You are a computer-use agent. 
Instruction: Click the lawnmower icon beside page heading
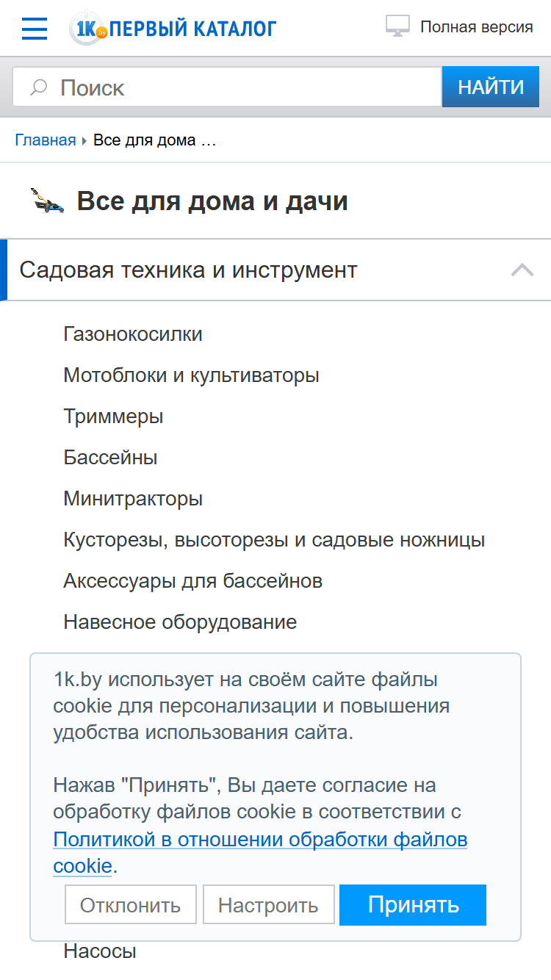click(47, 200)
